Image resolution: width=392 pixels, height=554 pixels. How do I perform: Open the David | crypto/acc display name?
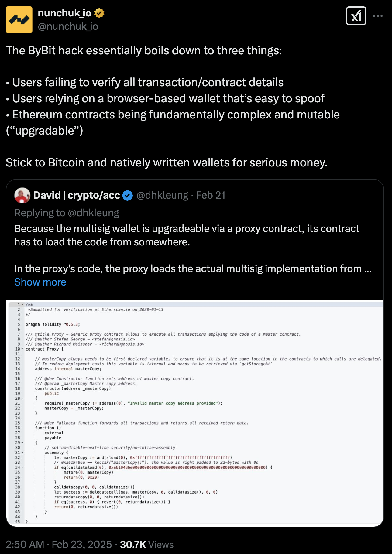76,195
